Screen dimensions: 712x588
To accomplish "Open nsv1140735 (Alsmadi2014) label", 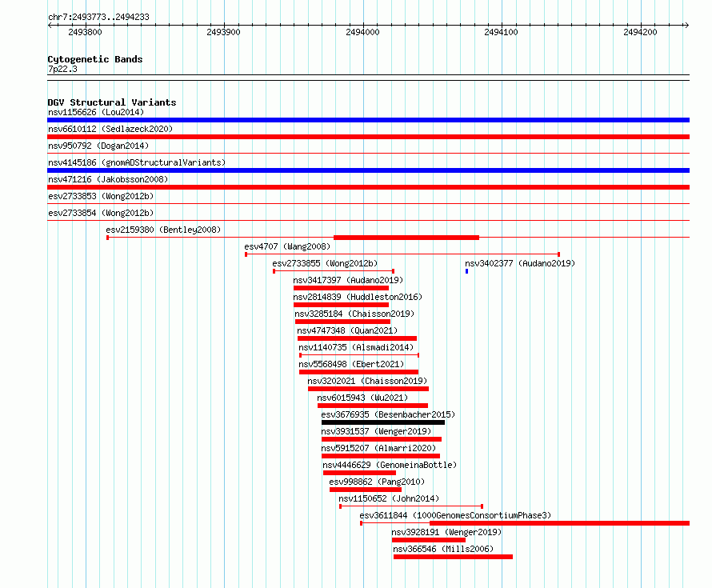I will pyautogui.click(x=356, y=347).
